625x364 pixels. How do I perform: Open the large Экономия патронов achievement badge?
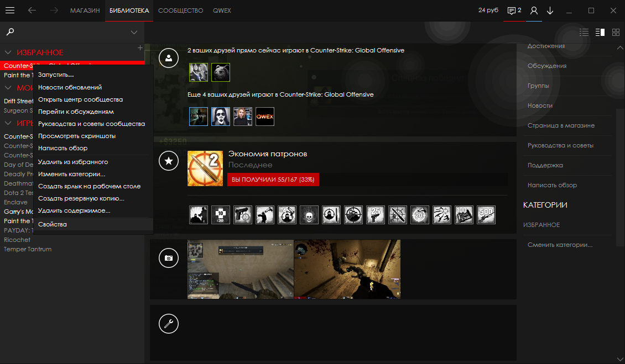point(205,168)
